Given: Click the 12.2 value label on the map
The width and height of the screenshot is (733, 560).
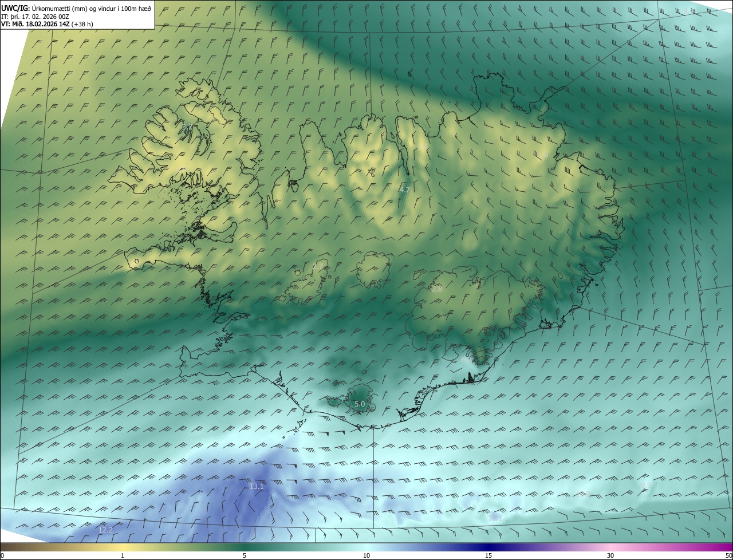Looking at the screenshot, I should 105,530.
